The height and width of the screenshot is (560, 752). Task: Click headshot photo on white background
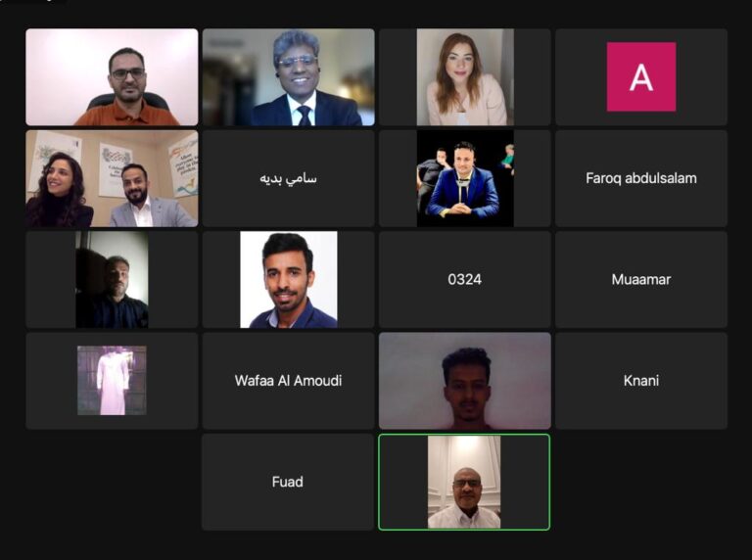pyautogui.click(x=288, y=280)
